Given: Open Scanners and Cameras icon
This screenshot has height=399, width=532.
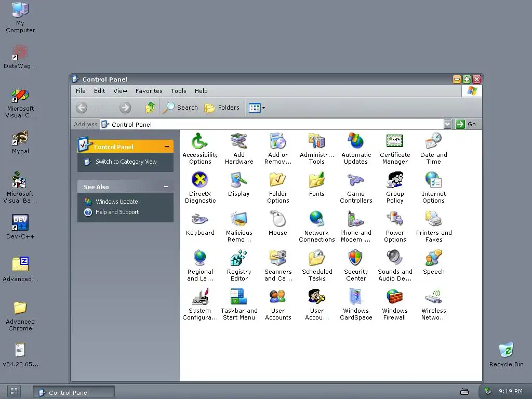Looking at the screenshot, I should pyautogui.click(x=278, y=265).
